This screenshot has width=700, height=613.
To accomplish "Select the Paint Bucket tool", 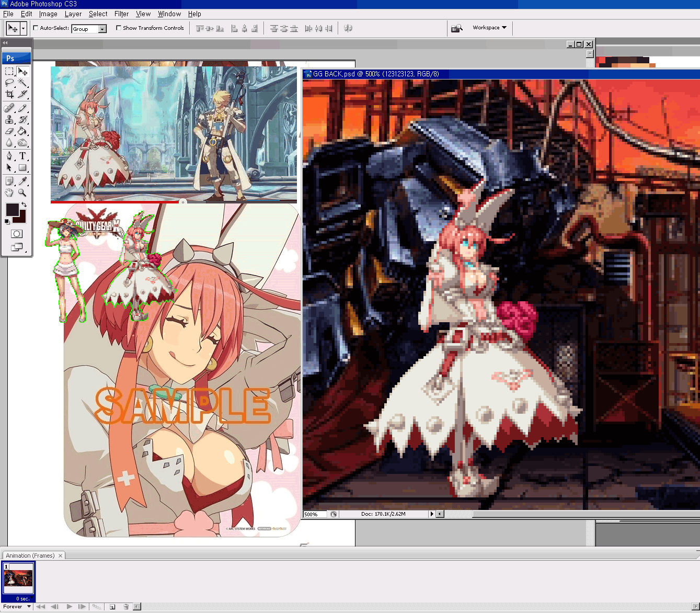I will point(22,131).
